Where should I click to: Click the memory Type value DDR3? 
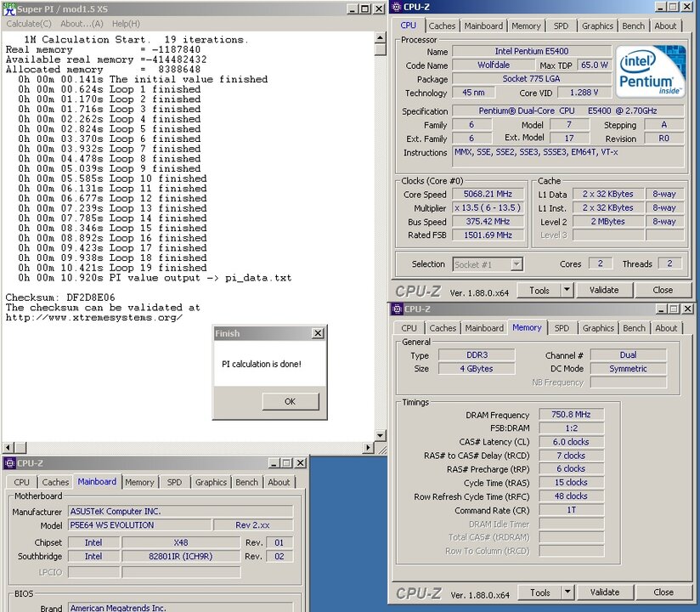477,355
